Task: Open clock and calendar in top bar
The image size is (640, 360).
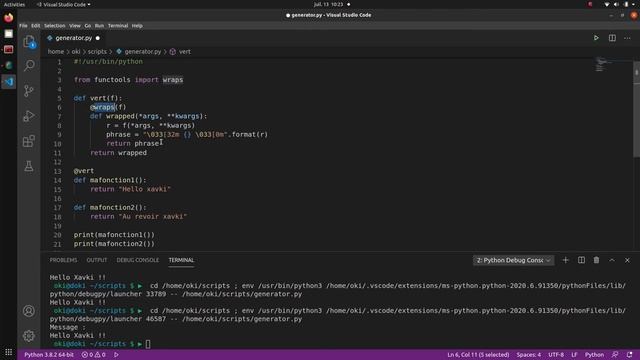Action: click(x=329, y=4)
